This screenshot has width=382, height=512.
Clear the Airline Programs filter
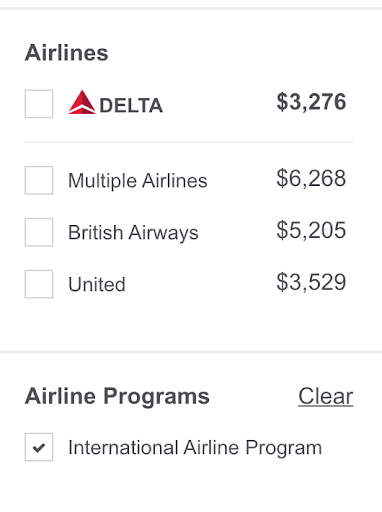click(326, 396)
